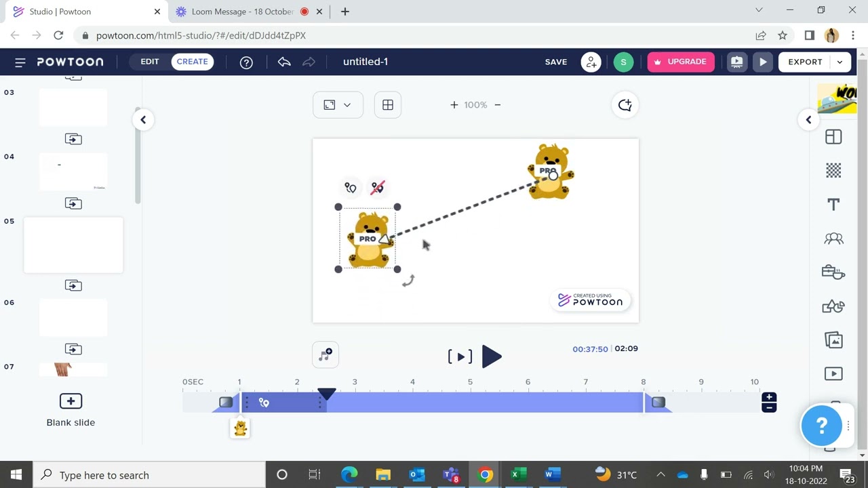
Task: Click the bear object thumbnail on timeline
Action: point(240,428)
